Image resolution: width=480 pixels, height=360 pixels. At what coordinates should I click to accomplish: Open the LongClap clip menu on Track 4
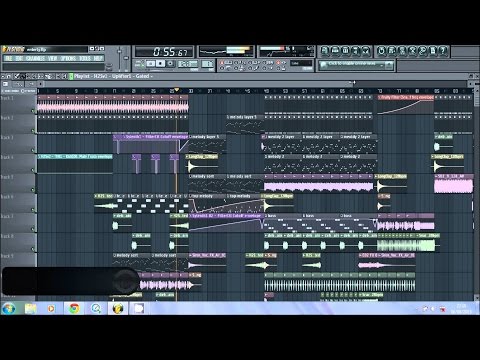tap(187, 157)
